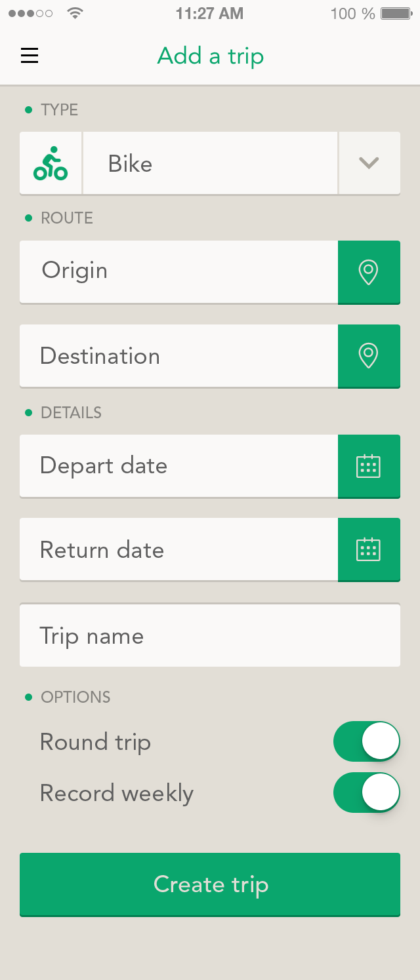The image size is (420, 980).
Task: Open the Bike type selector
Action: click(210, 163)
